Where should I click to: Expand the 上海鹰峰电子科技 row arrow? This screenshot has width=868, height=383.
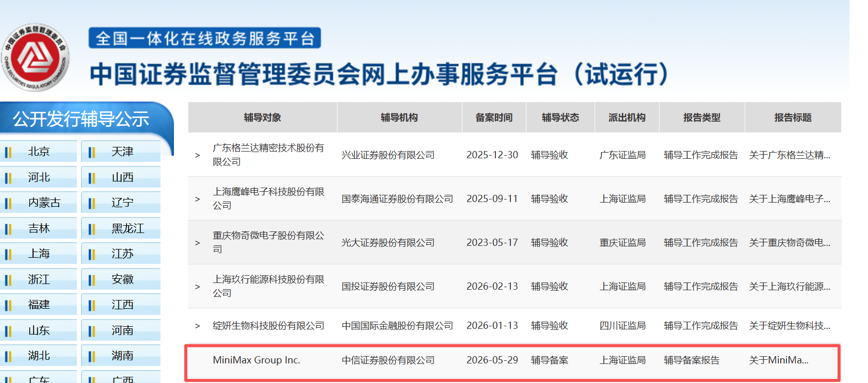(x=197, y=199)
